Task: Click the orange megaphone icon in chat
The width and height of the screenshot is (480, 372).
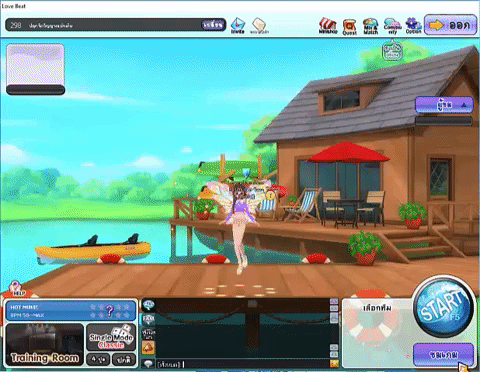Action: [x=148, y=348]
